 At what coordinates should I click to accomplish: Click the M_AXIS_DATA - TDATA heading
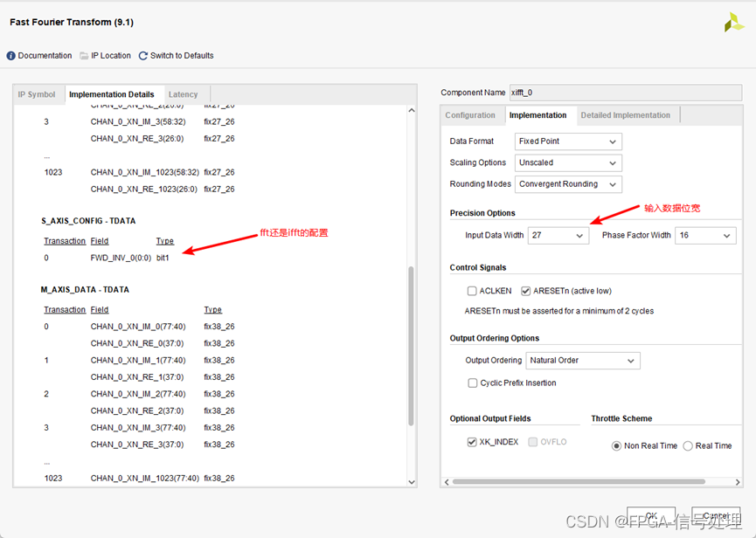(85, 290)
